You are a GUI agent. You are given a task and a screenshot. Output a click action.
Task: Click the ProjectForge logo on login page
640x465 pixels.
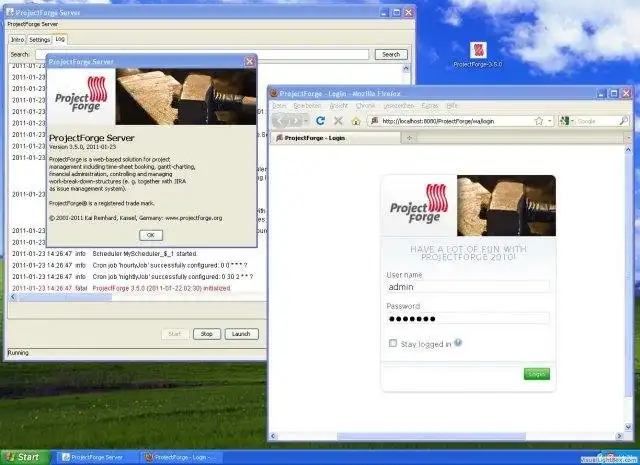tap(419, 205)
